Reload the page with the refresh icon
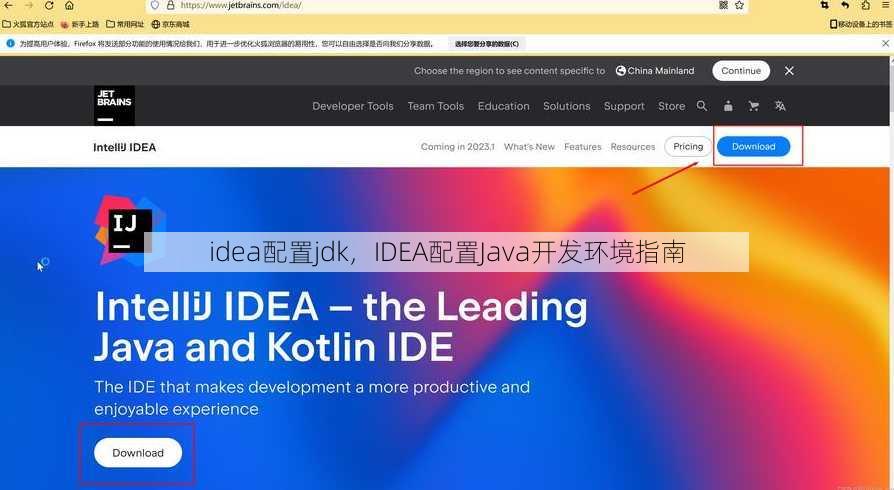 49,5
